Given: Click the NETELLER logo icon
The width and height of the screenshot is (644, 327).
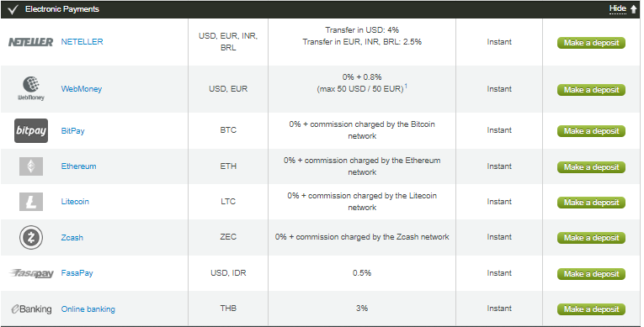Looking at the screenshot, I should pos(31,42).
